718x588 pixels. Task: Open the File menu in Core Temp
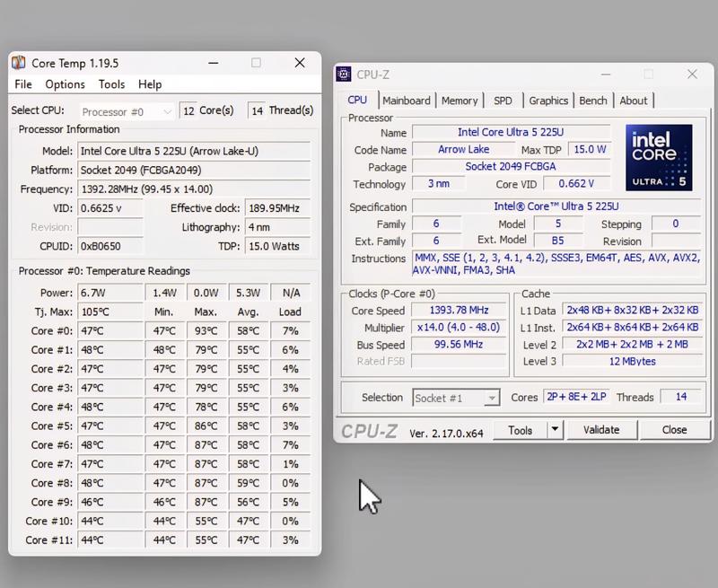coord(23,84)
